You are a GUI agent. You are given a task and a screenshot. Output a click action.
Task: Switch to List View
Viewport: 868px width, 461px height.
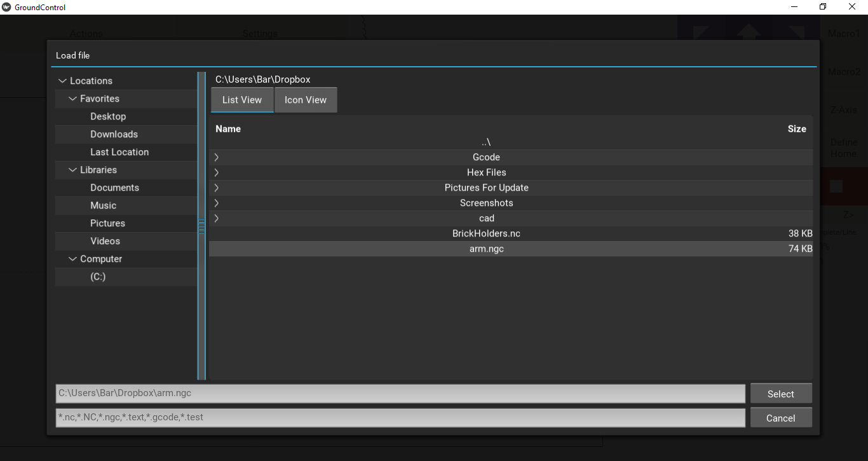241,100
